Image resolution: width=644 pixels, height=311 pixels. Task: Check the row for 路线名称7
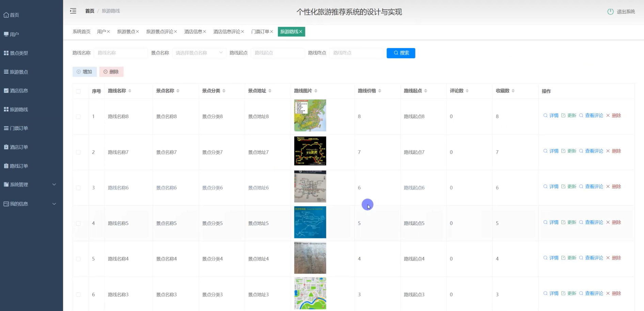tap(78, 152)
